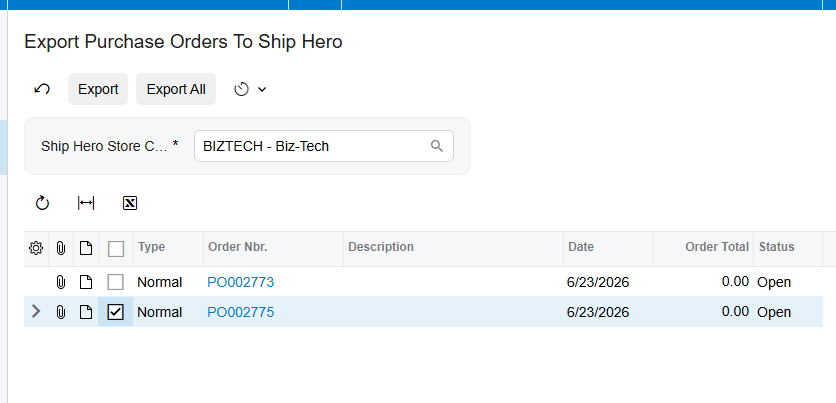Toggle select-all checkbox in grid header
This screenshot has height=403, width=836.
point(116,248)
